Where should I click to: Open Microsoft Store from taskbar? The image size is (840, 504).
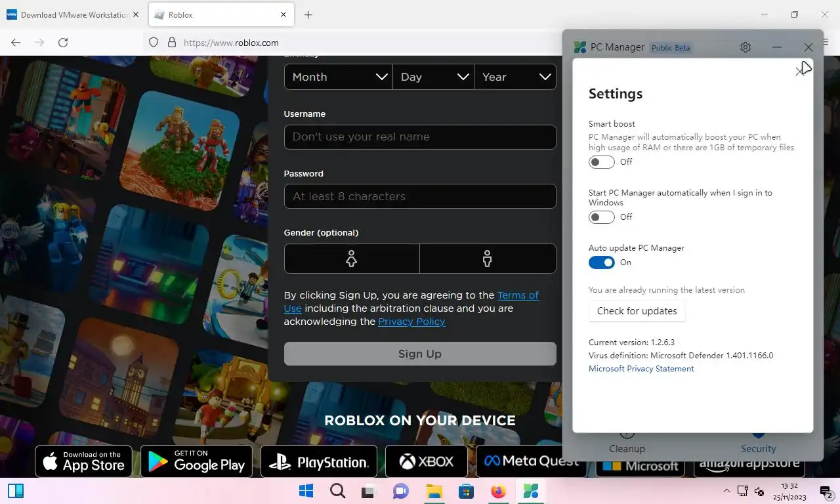[x=466, y=491]
